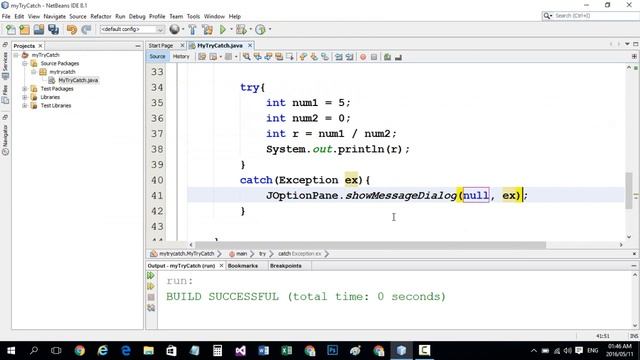Toggle Highlight Search in editor toolbar

coord(279,57)
